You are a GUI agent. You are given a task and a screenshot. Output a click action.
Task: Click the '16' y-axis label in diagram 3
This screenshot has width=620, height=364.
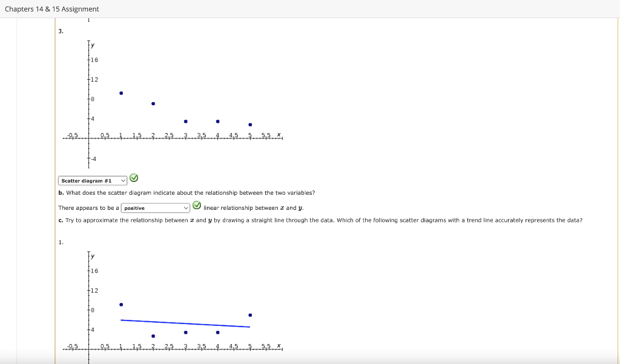[x=94, y=60]
